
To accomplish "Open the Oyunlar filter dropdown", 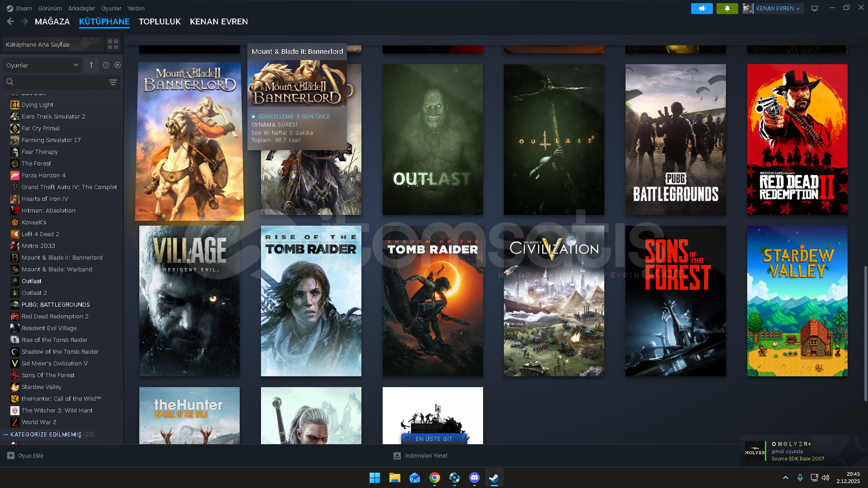I will tap(42, 65).
